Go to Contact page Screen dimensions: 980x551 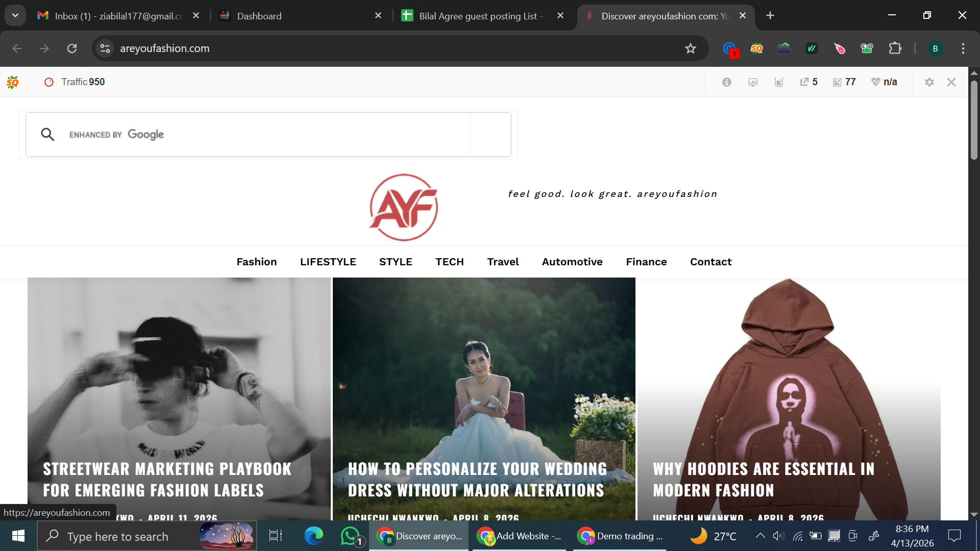click(x=710, y=262)
